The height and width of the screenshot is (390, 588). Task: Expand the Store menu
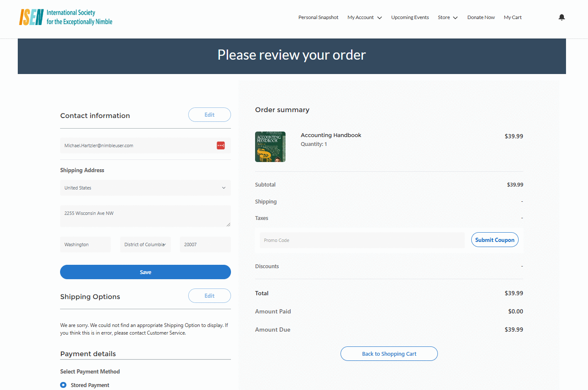(x=448, y=17)
